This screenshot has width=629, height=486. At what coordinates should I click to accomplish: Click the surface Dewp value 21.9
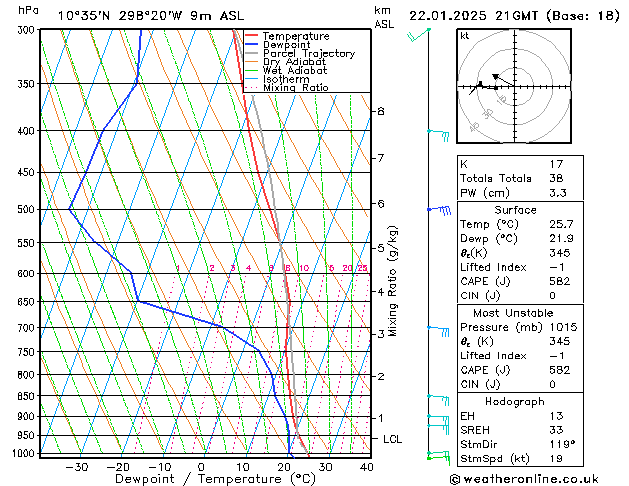(x=561, y=238)
